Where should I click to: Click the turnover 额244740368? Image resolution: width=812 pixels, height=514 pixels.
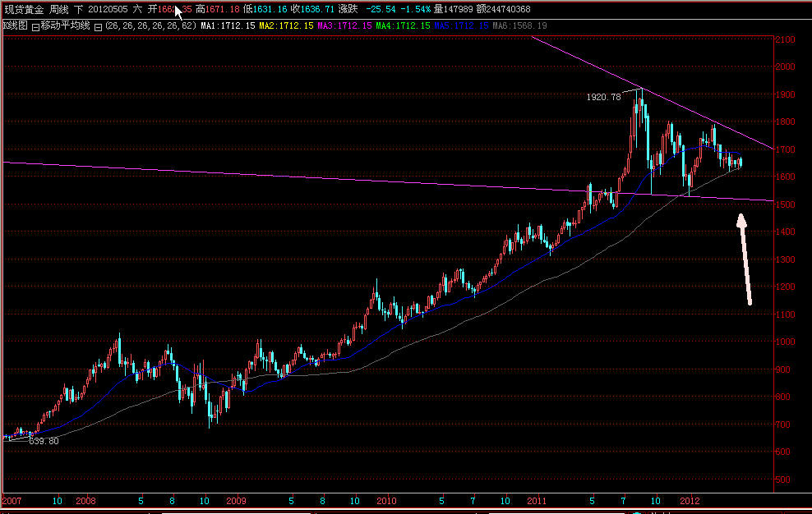(x=503, y=9)
